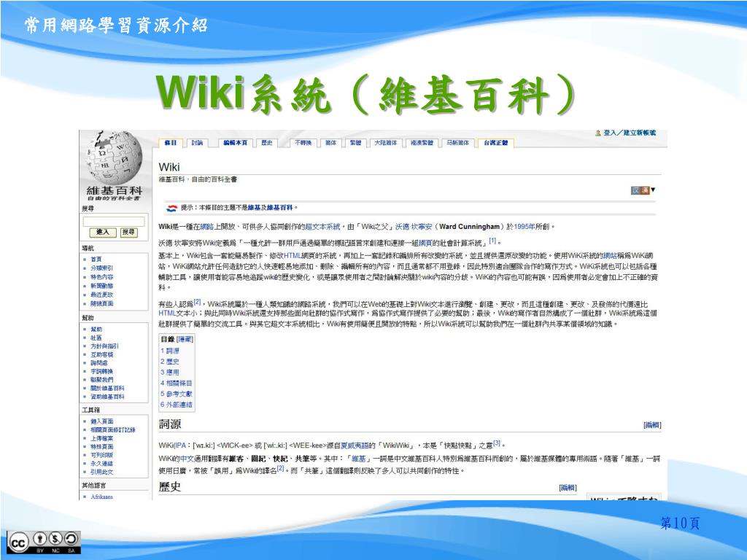Click the Afrikaans language link
Screen dimensions: 747x560
[102, 497]
